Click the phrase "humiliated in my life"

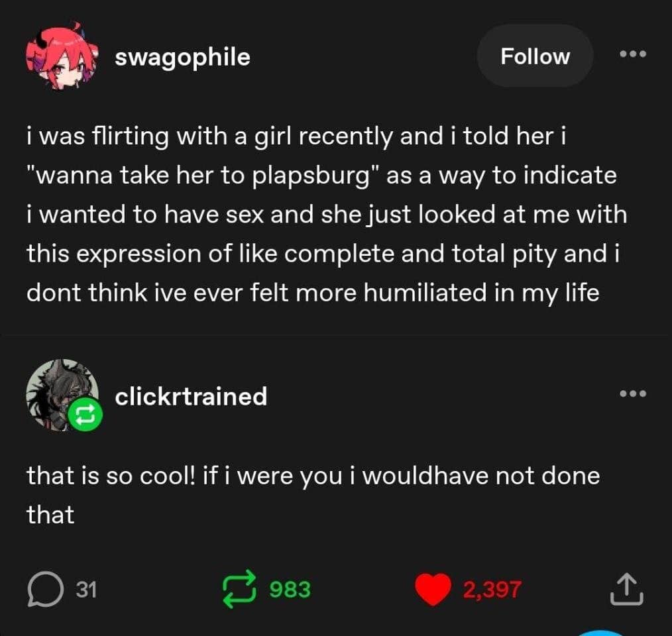(x=481, y=293)
